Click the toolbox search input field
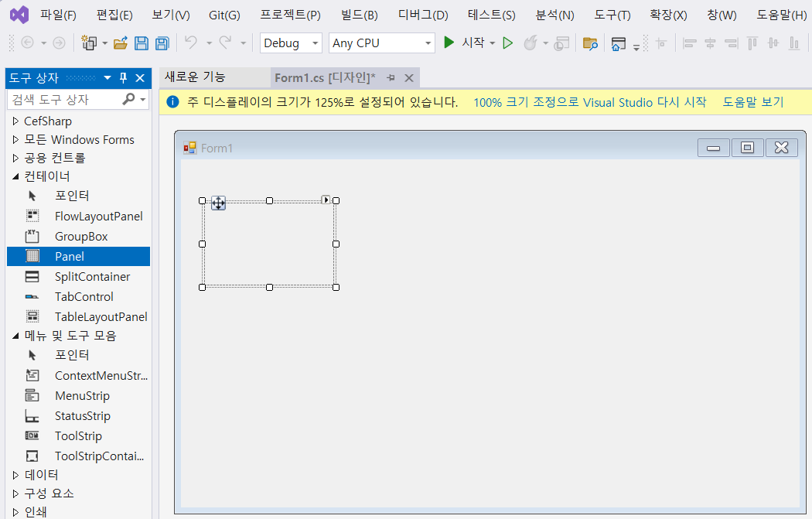The height and width of the screenshot is (519, 812). tap(65, 99)
